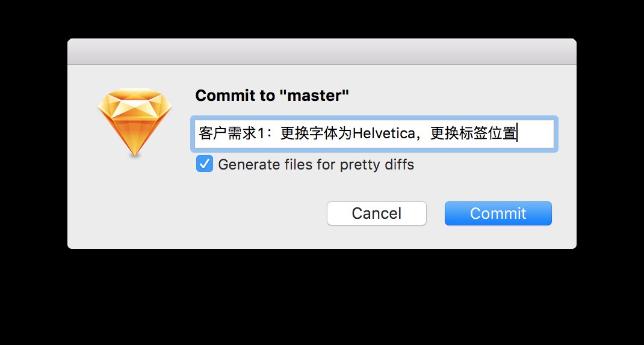Focus the commit message text field
The image size is (644, 345).
(374, 134)
